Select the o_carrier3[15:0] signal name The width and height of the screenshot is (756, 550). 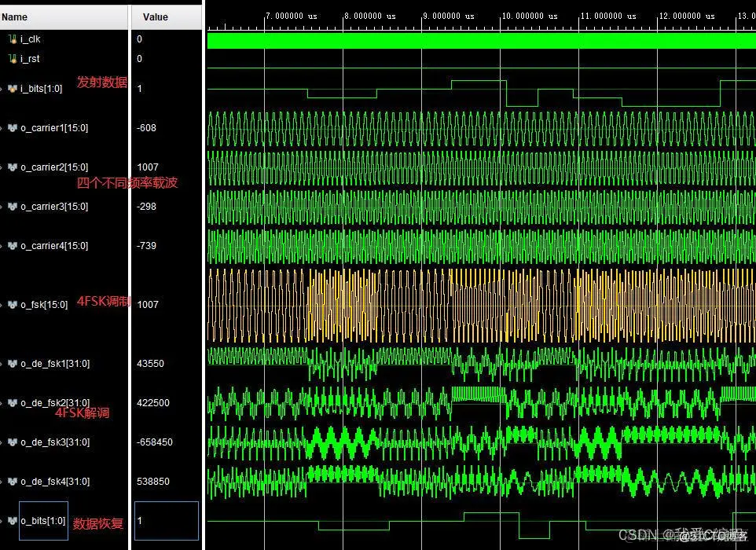(54, 207)
